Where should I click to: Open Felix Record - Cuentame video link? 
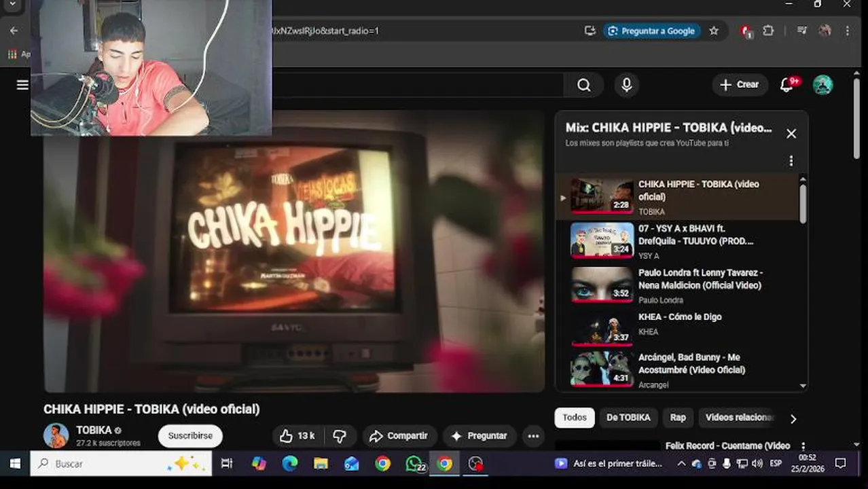(727, 446)
